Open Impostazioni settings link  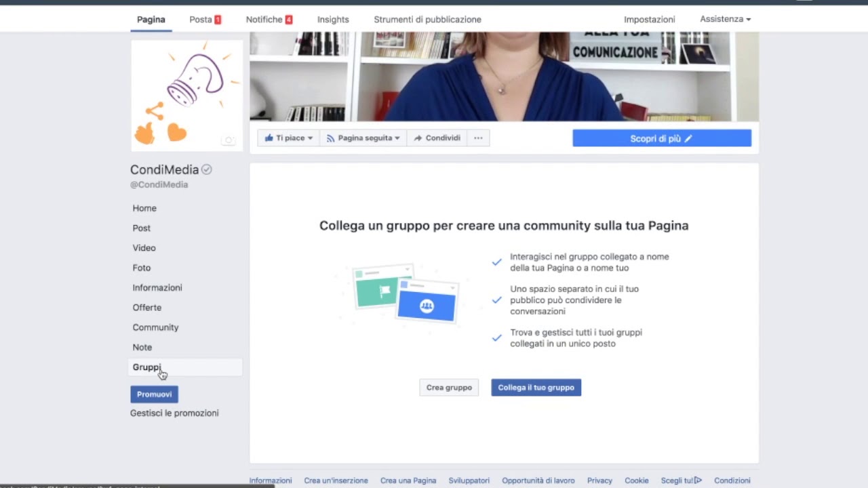tap(649, 20)
